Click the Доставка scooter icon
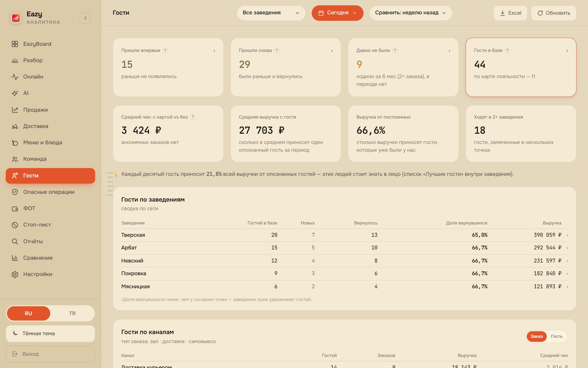Screen dimensions: 588x368 tap(15, 126)
